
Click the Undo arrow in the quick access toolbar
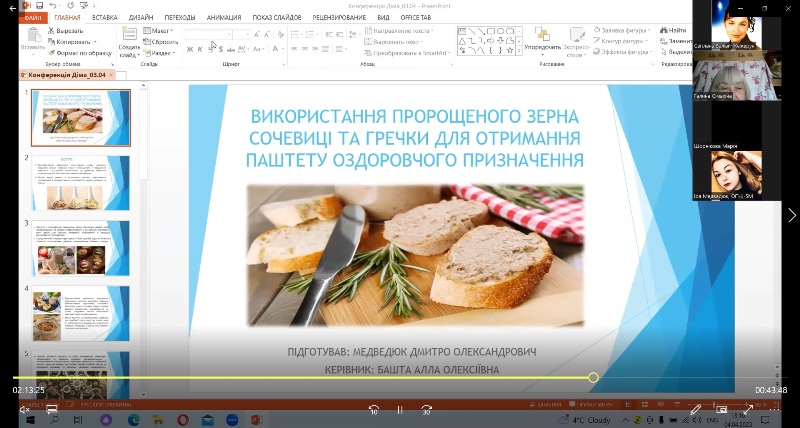pos(53,6)
